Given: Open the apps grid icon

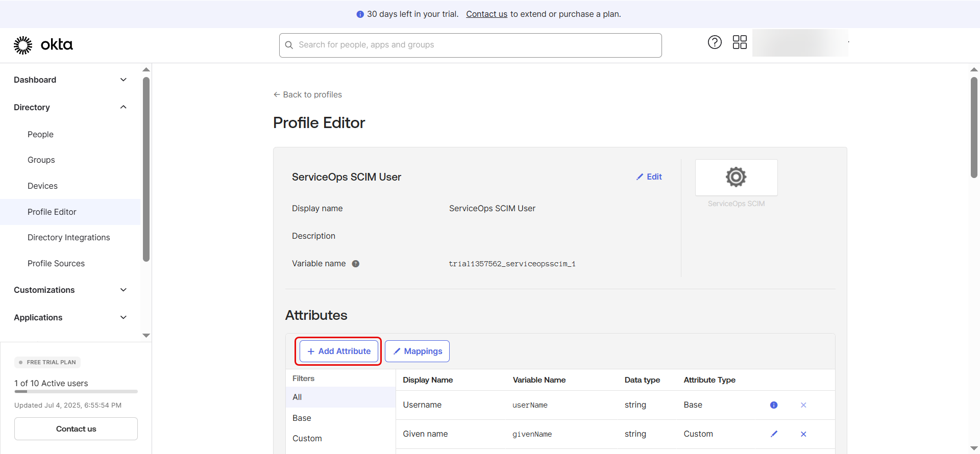Looking at the screenshot, I should pos(740,42).
